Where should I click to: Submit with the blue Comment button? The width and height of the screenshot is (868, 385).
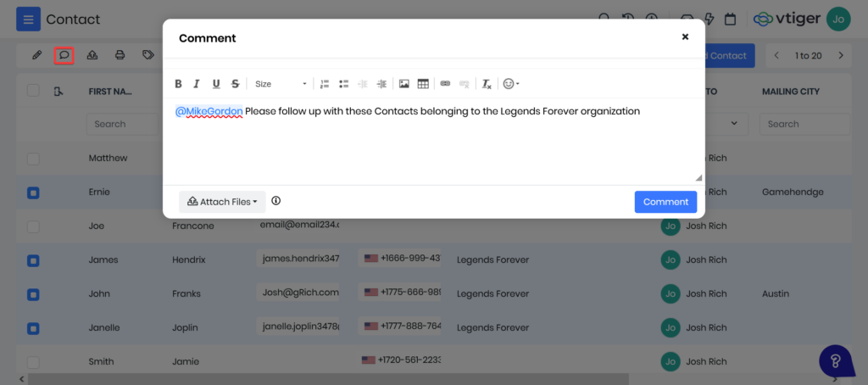click(x=665, y=202)
